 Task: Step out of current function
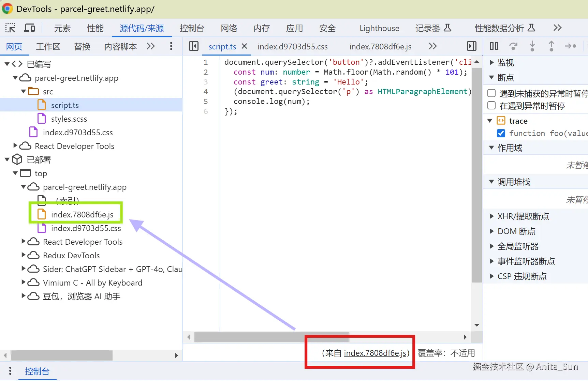(x=551, y=46)
